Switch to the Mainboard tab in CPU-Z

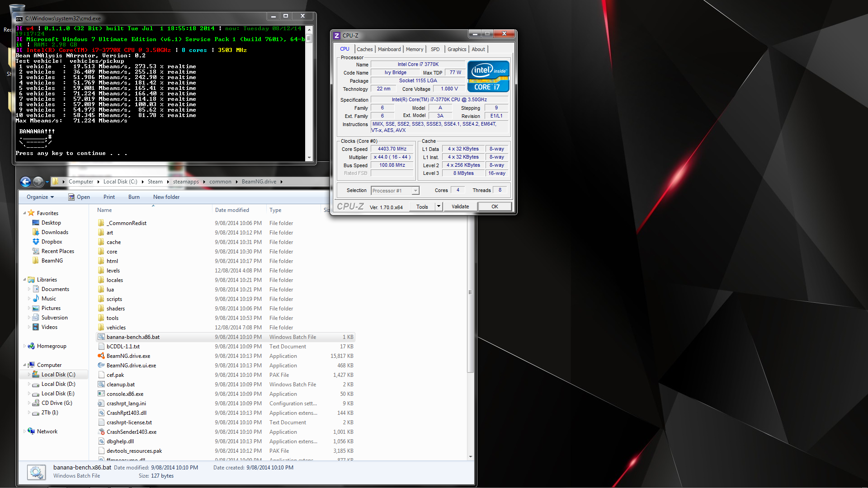tap(389, 49)
